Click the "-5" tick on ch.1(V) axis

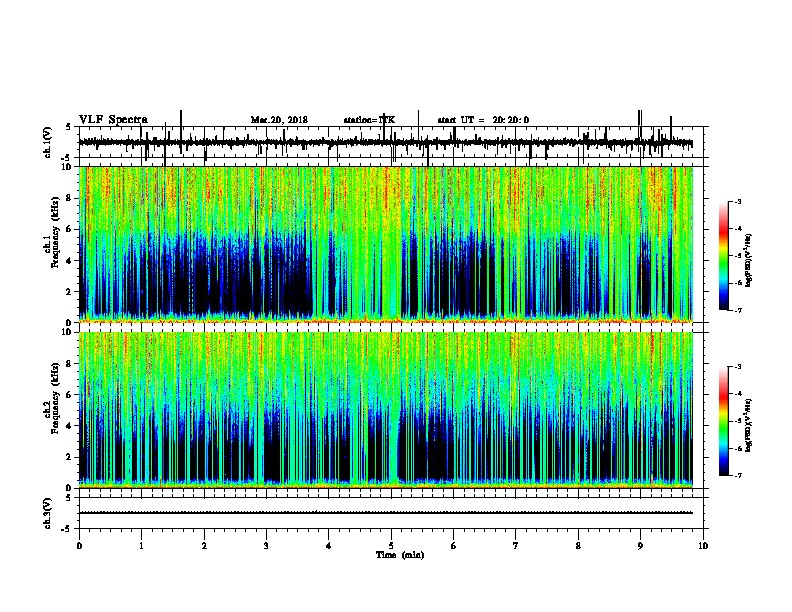point(66,158)
